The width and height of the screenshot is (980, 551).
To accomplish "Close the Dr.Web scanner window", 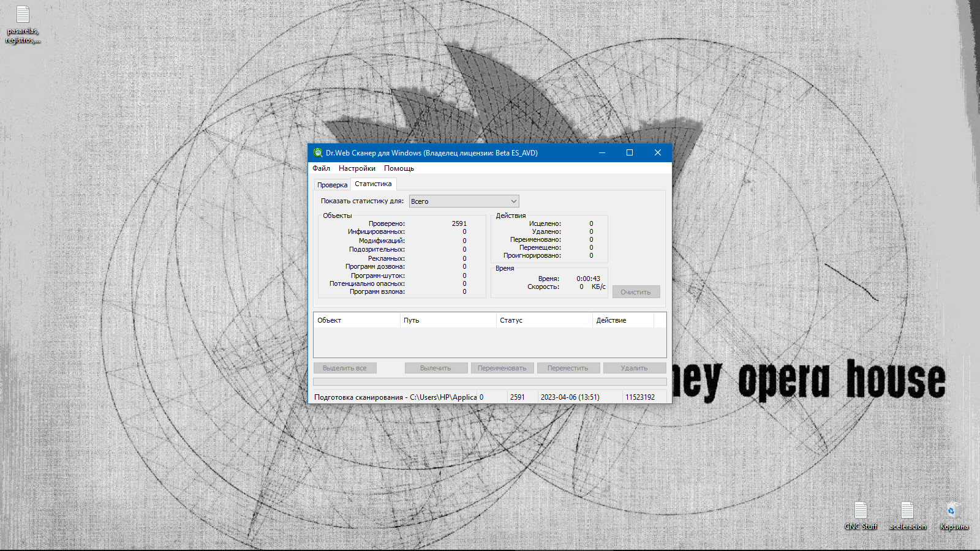I will [658, 153].
